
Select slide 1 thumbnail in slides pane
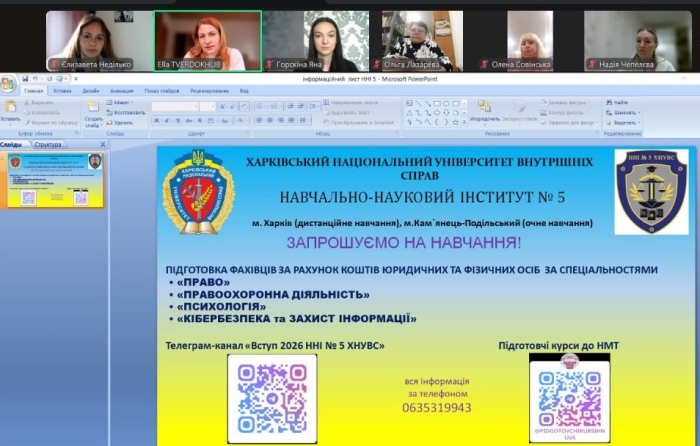[x=54, y=180]
